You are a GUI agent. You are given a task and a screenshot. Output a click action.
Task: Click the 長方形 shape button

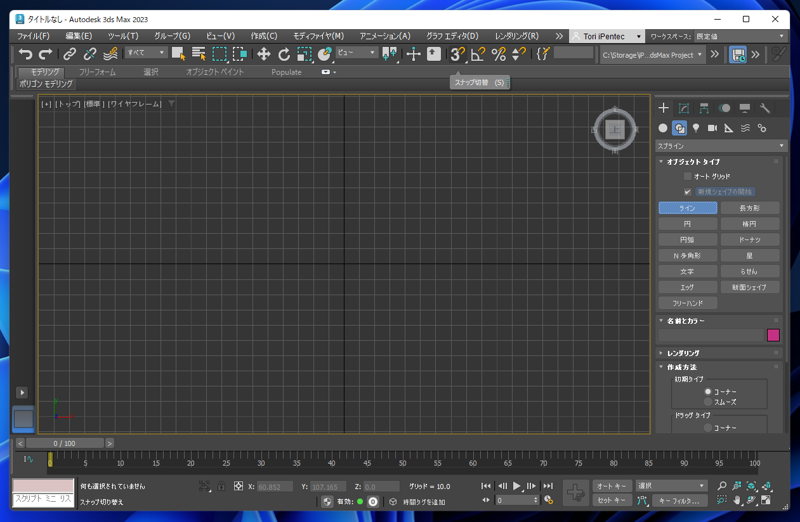[749, 208]
